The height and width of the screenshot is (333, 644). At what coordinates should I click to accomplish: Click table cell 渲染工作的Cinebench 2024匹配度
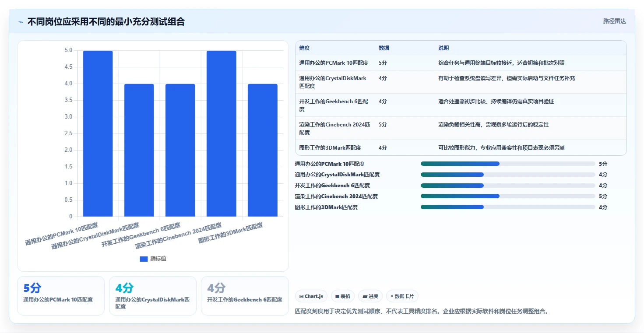click(334, 129)
